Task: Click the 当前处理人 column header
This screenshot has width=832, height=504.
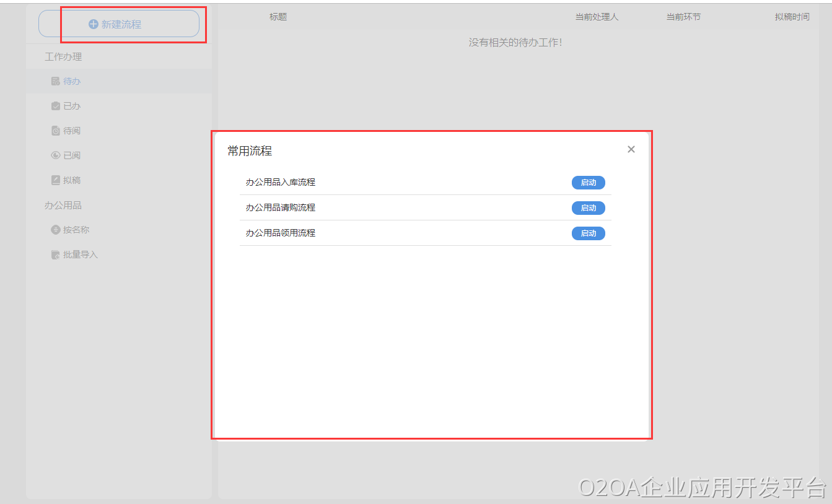Action: (x=597, y=17)
